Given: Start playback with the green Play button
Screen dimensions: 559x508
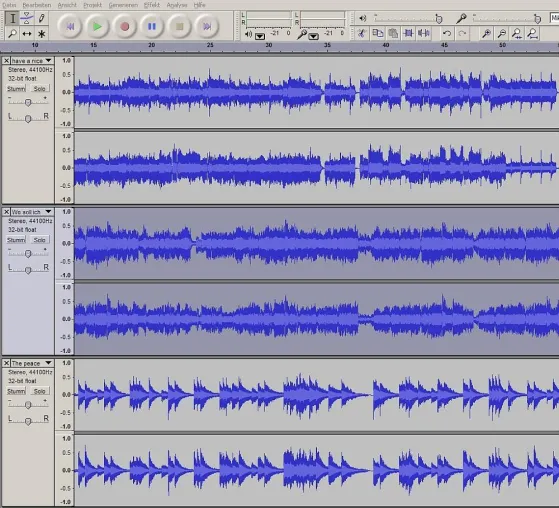Looking at the screenshot, I should pyautogui.click(x=97, y=26).
